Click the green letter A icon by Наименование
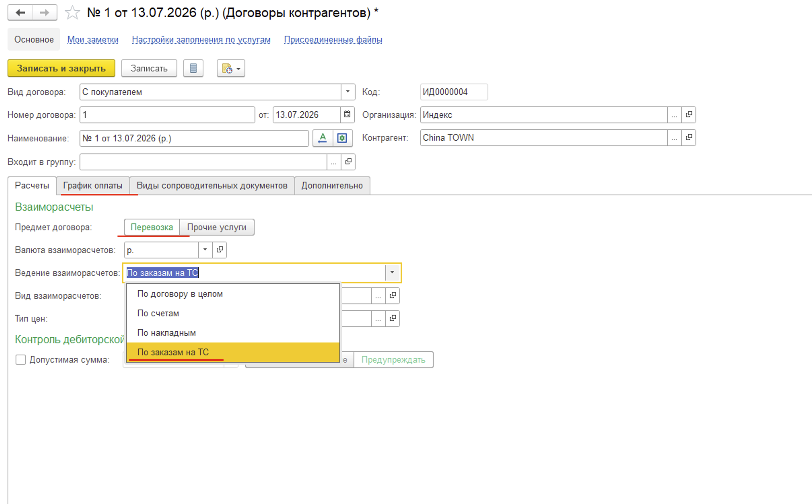The image size is (812, 504). 323,138
